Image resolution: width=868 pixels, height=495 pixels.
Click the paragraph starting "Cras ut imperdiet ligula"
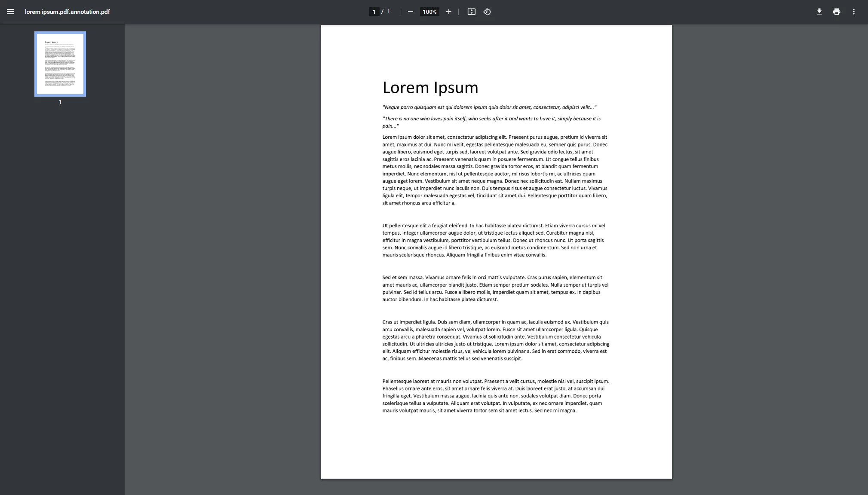(x=495, y=340)
